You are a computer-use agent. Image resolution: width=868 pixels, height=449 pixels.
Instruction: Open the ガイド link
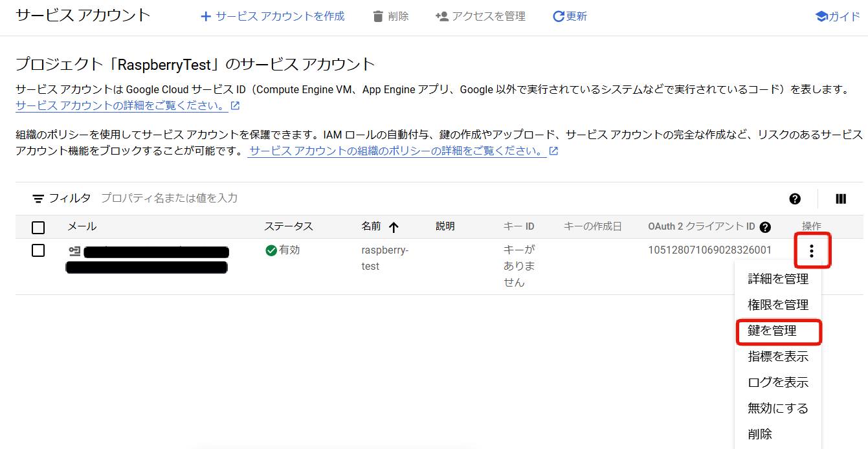click(x=838, y=17)
